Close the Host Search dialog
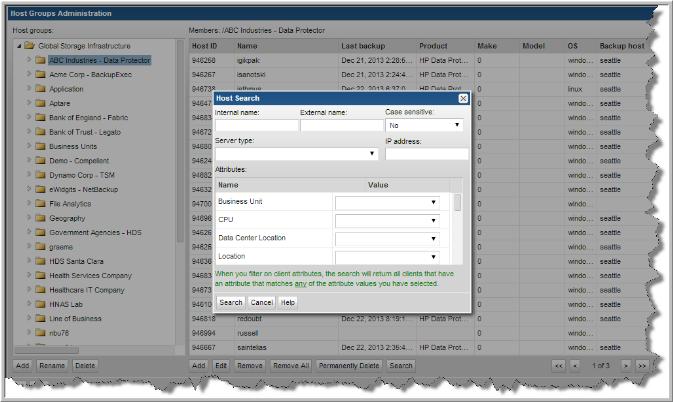Screen dimensions: 673x402 (463, 98)
